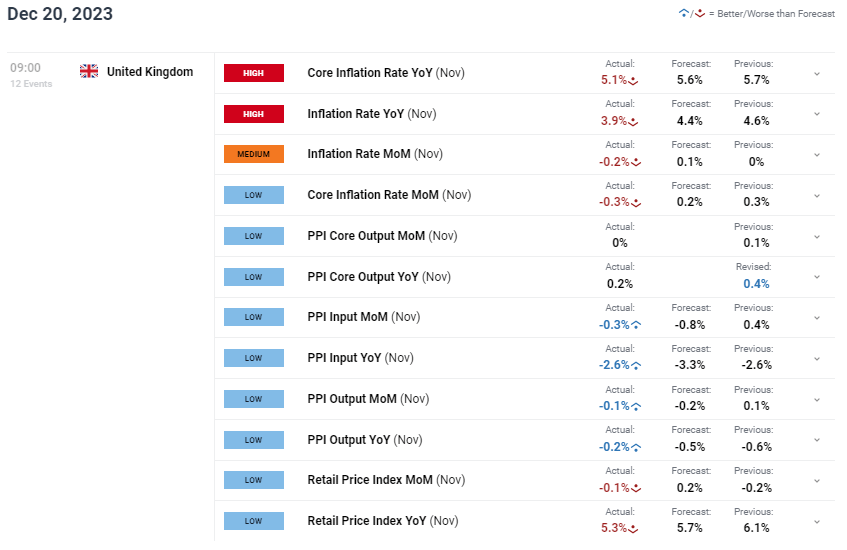Expand PPI Input YoY row chevron
The height and width of the screenshot is (550, 847).
[817, 359]
